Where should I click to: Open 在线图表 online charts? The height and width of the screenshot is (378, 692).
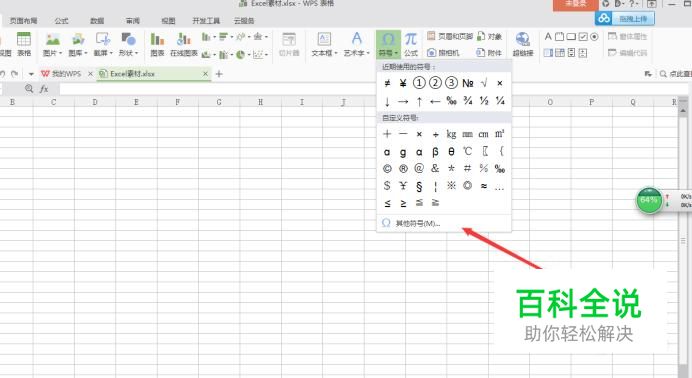tap(184, 44)
